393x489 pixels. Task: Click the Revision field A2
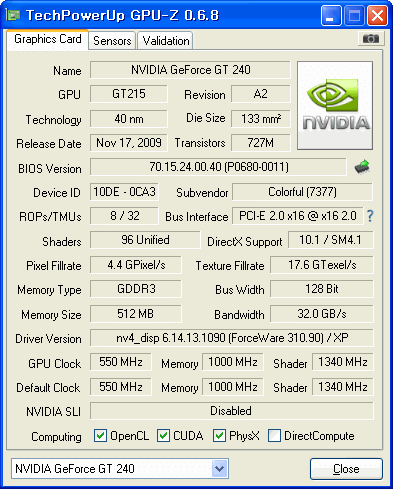coord(261,94)
